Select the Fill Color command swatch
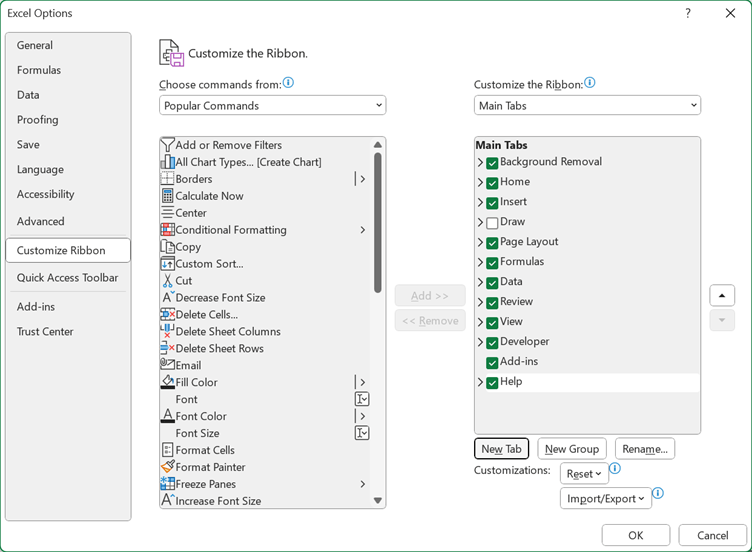752x552 pixels. 167,382
